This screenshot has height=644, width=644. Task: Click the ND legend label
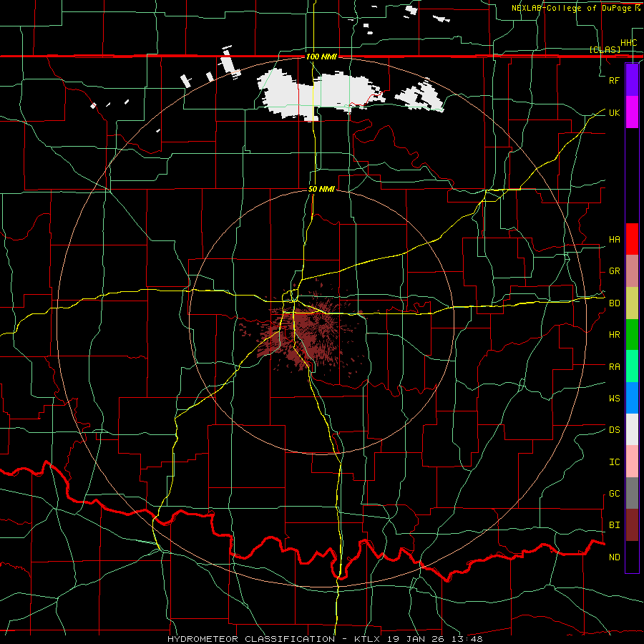pyautogui.click(x=614, y=557)
